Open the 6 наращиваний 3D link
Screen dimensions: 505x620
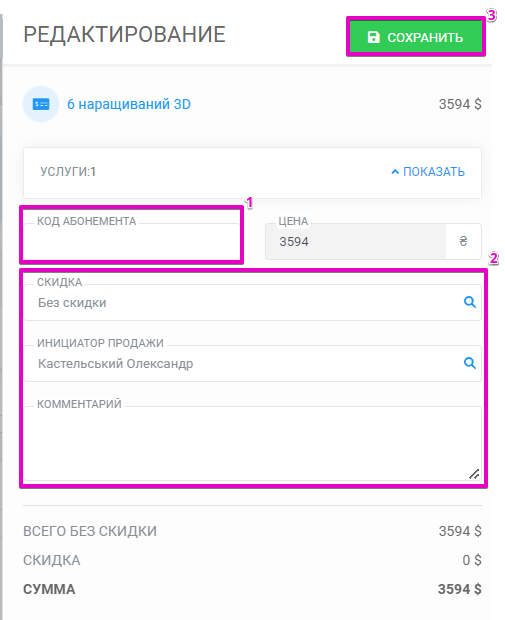[x=129, y=104]
